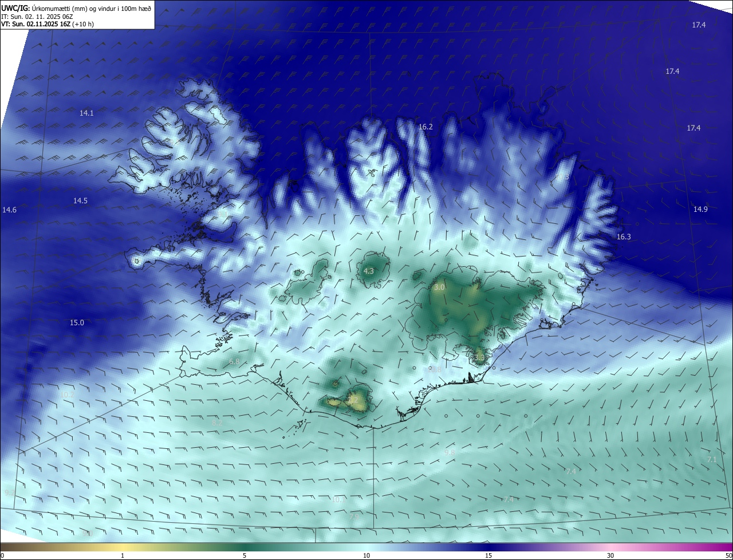
Task: Click the 4.3 value on the Hofsjökull glacier
Action: click(369, 271)
